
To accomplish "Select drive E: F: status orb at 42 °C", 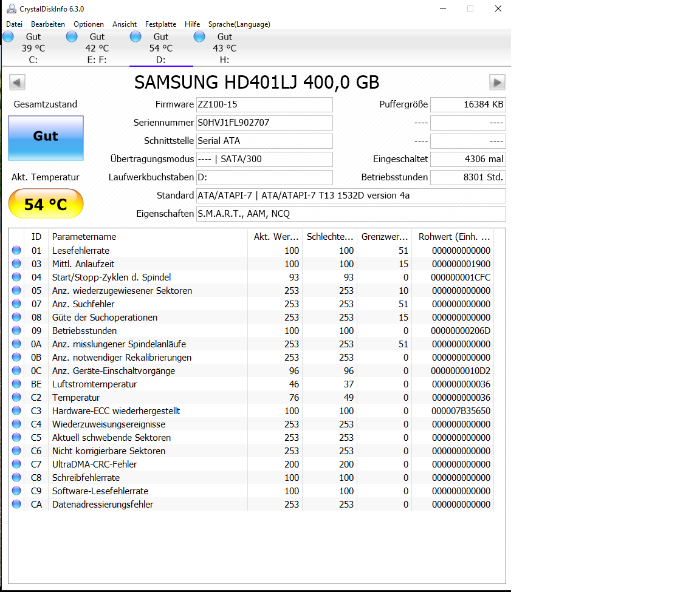I will pos(72,36).
